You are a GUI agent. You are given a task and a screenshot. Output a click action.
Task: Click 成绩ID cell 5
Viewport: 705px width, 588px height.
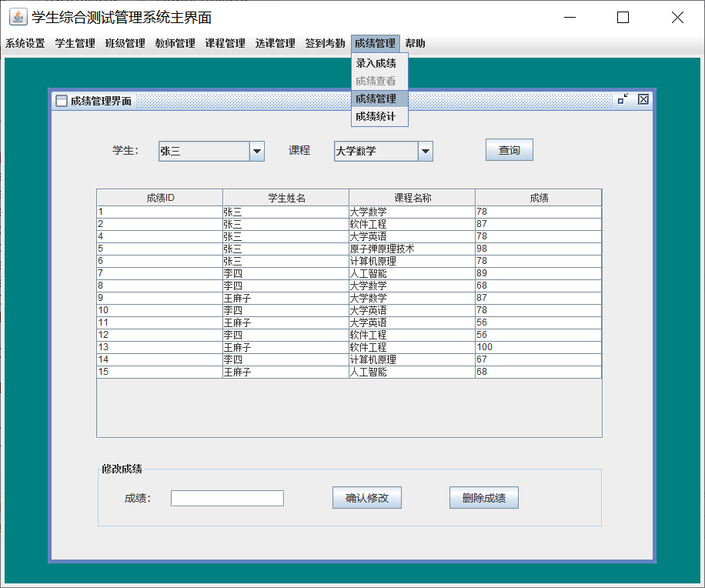click(159, 249)
